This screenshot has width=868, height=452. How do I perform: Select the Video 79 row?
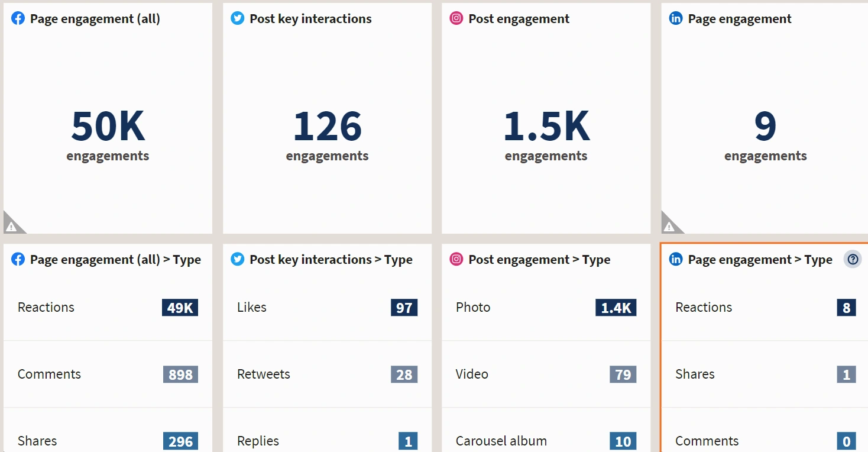(x=546, y=374)
